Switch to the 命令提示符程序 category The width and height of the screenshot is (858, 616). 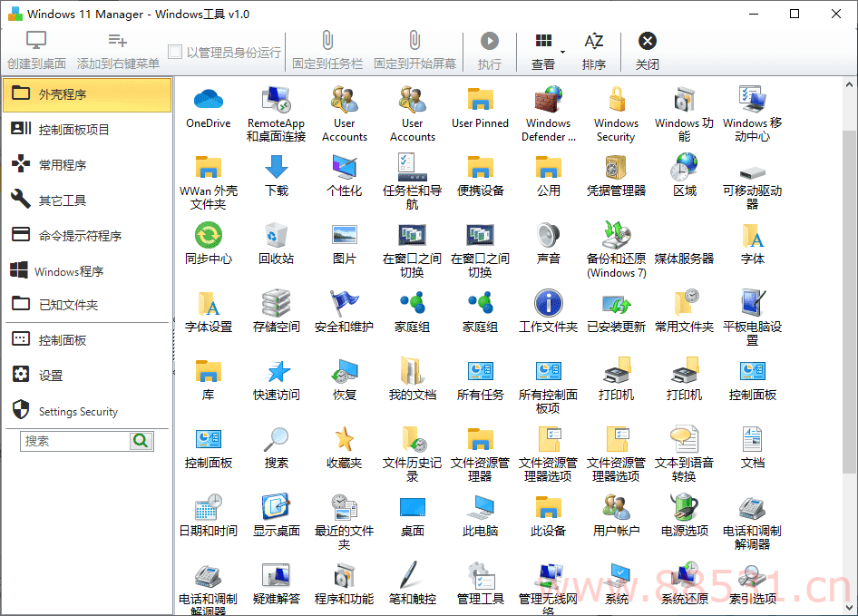click(x=86, y=236)
